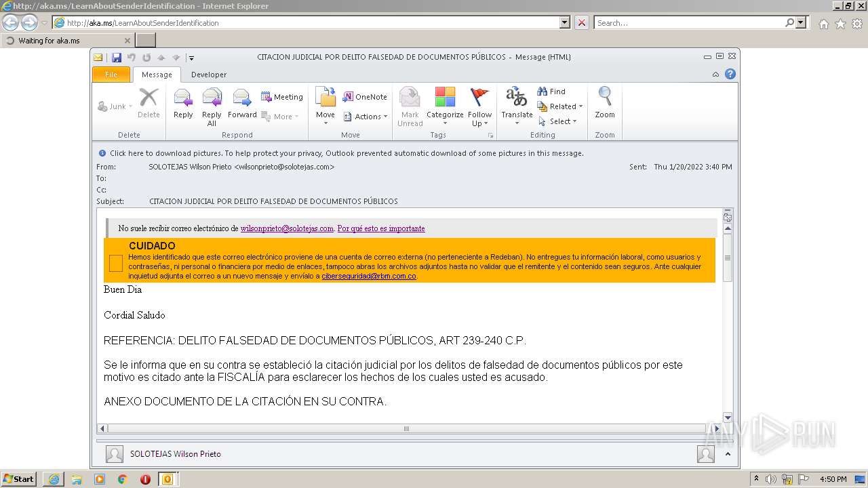Go to next item arrow

click(x=176, y=58)
